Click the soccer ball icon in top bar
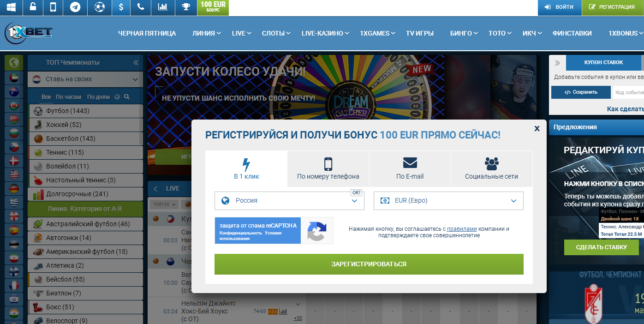Screen dimensions: 644x324 pos(99,7)
